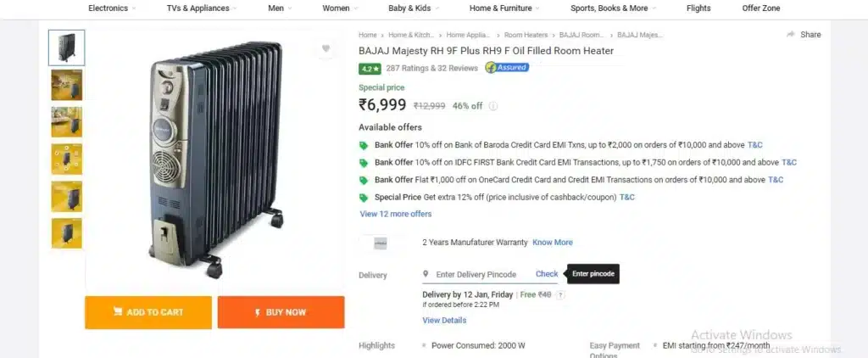
Task: Select the second product thumbnail image
Action: click(67, 85)
